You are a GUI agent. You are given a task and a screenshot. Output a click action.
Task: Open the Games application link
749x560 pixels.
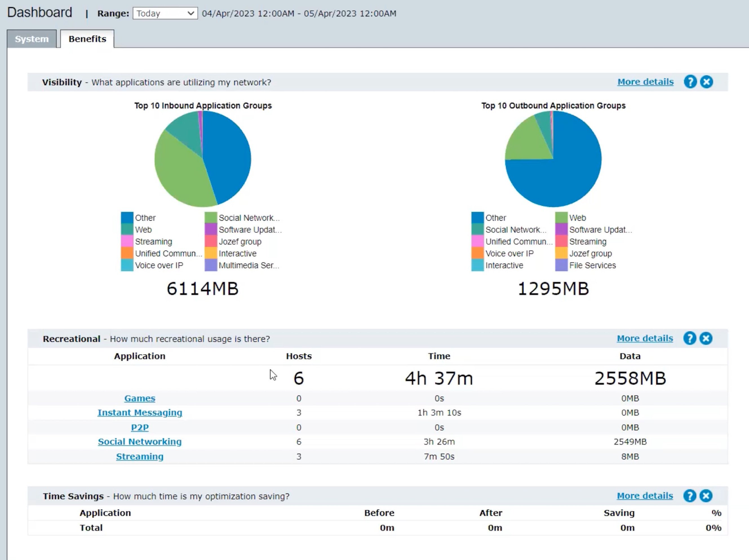click(x=139, y=398)
